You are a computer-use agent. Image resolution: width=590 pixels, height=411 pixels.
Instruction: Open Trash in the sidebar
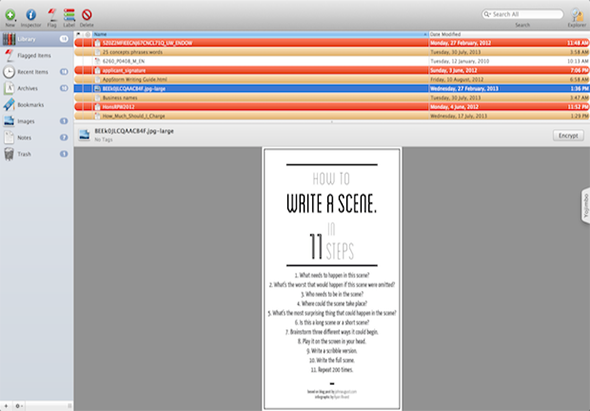tap(36, 154)
